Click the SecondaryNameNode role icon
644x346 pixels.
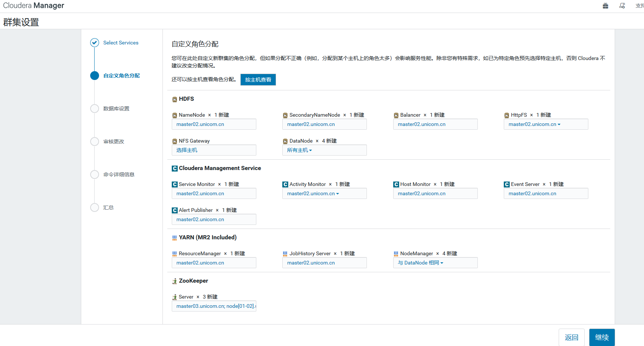285,115
